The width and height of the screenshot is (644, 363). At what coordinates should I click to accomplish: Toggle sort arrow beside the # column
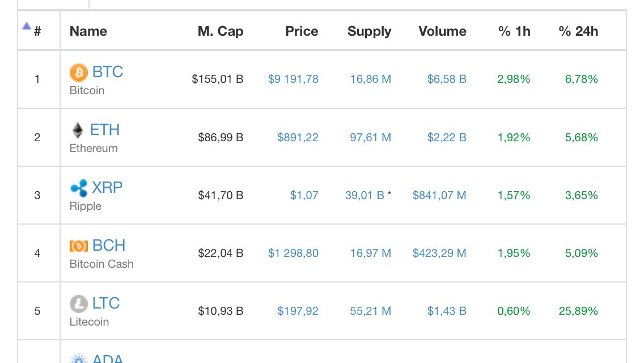click(x=27, y=26)
